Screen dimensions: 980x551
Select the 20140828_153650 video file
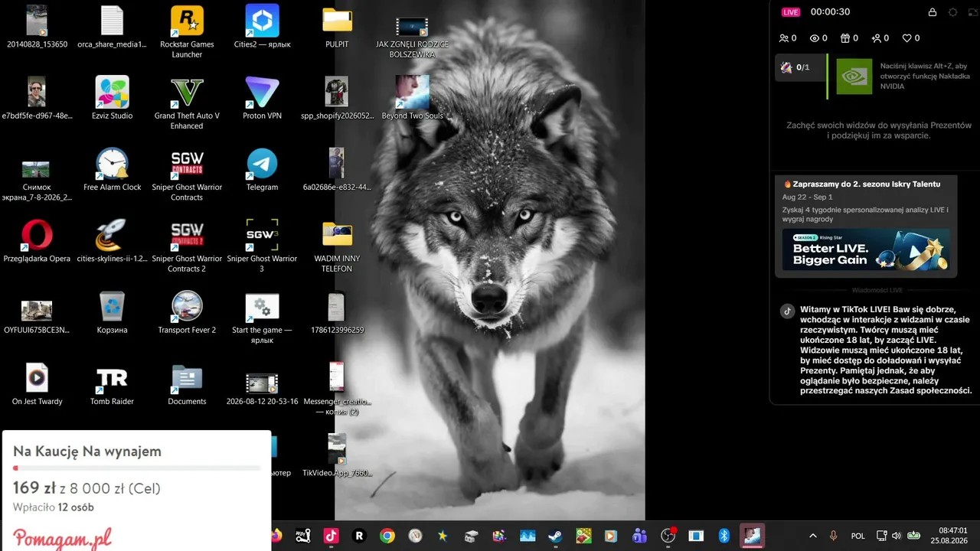pyautogui.click(x=37, y=26)
